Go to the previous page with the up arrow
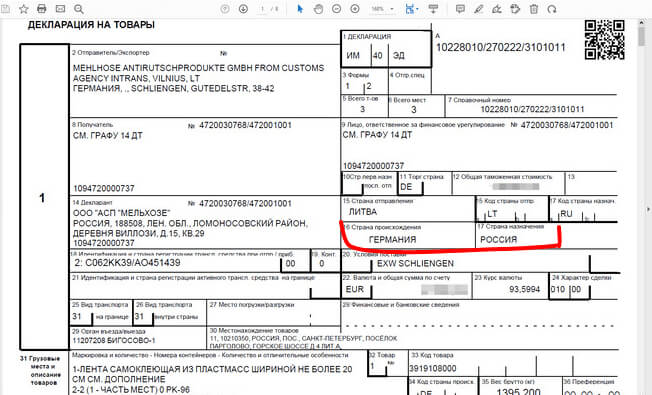Viewport: 652px width, 395px height. pyautogui.click(x=225, y=9)
